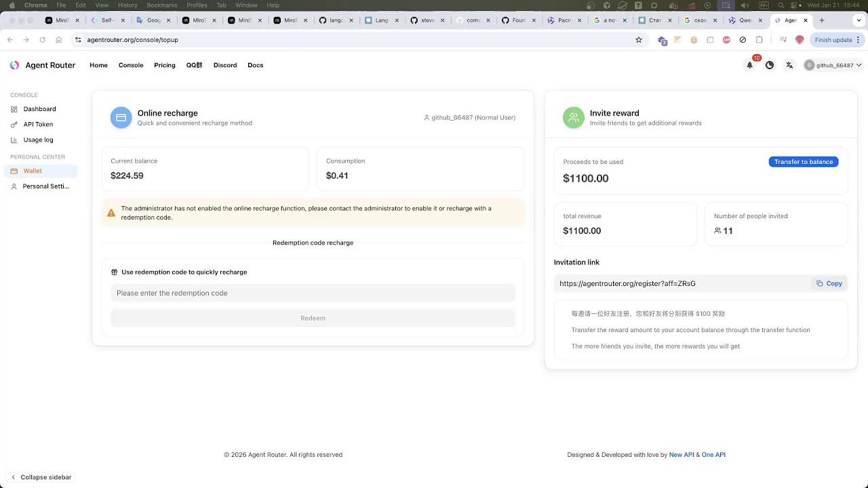Click Transfer to balance button
Screen dimensions: 868x488
click(804, 162)
